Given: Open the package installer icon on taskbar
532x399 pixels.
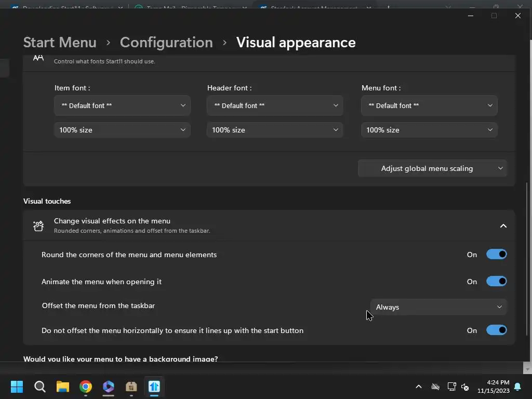Looking at the screenshot, I should click(x=131, y=387).
